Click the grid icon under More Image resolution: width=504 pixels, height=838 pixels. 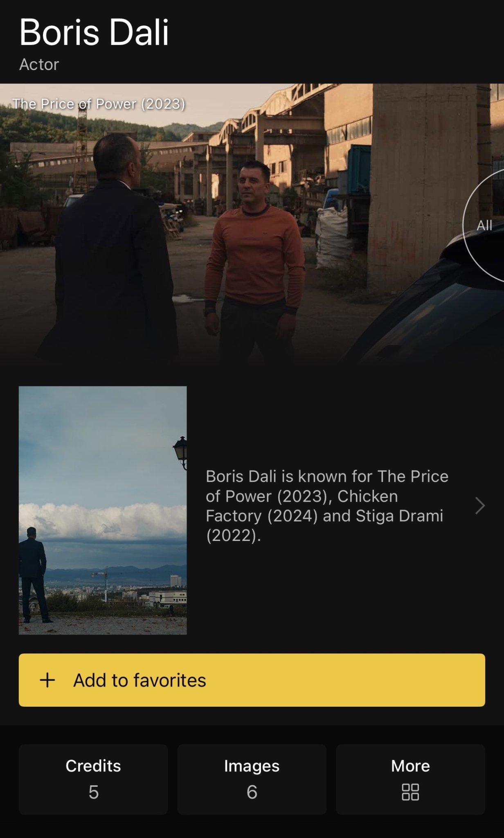[x=410, y=792]
